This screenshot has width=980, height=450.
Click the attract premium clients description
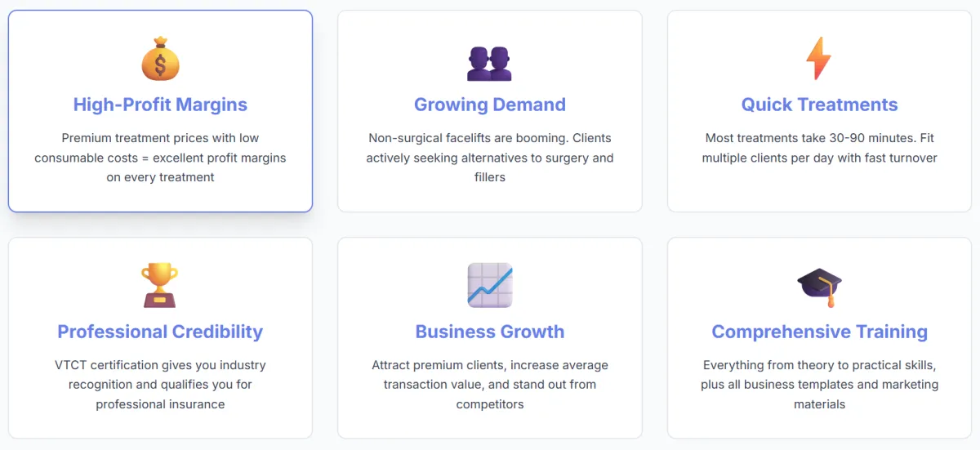click(x=490, y=385)
